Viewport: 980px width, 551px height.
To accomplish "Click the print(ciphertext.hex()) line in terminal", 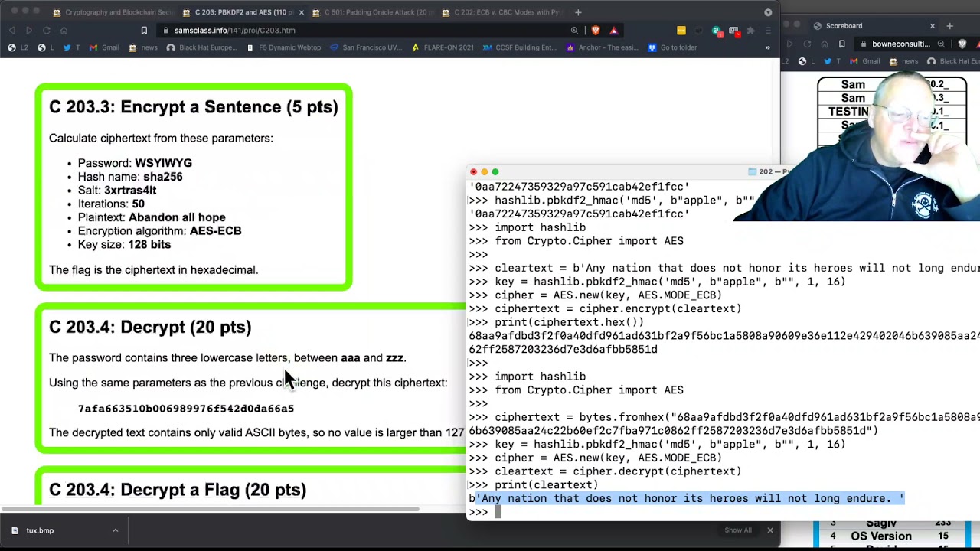I will [x=570, y=322].
